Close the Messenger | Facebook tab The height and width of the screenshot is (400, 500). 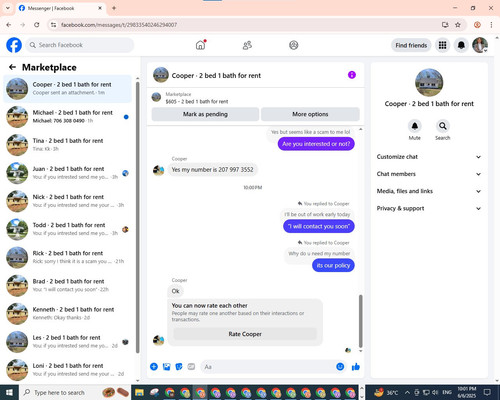[x=100, y=8]
